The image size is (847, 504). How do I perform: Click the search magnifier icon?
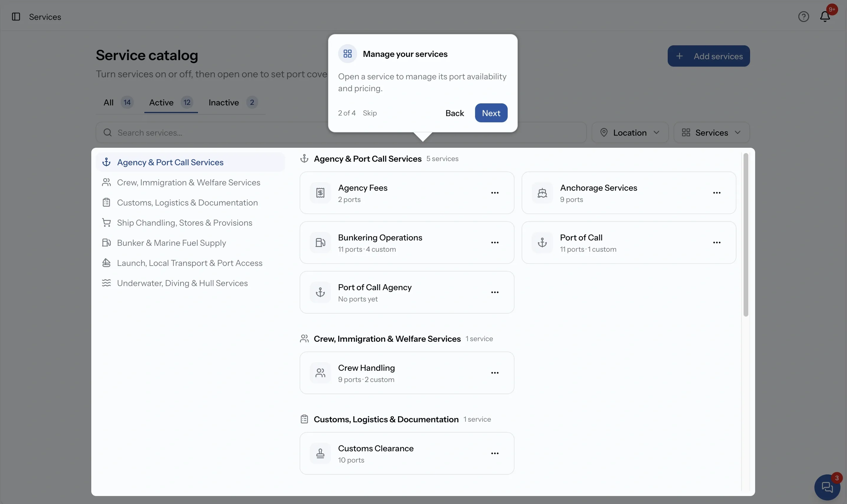(x=107, y=132)
